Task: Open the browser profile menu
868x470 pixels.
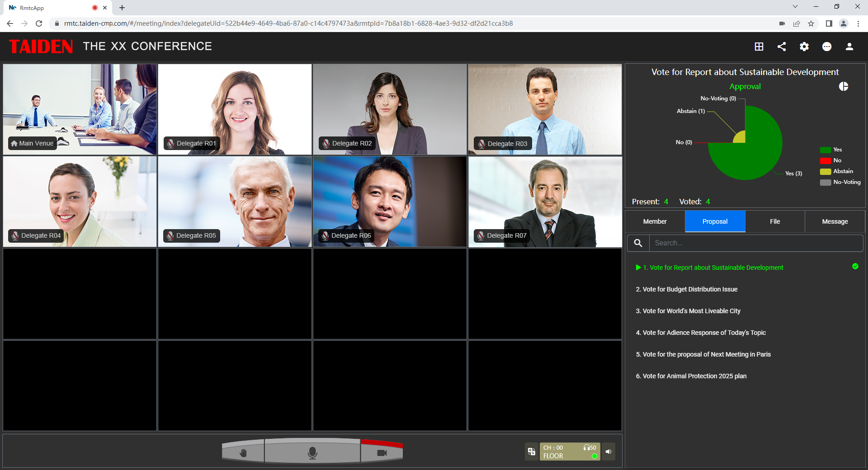Action: (x=844, y=23)
